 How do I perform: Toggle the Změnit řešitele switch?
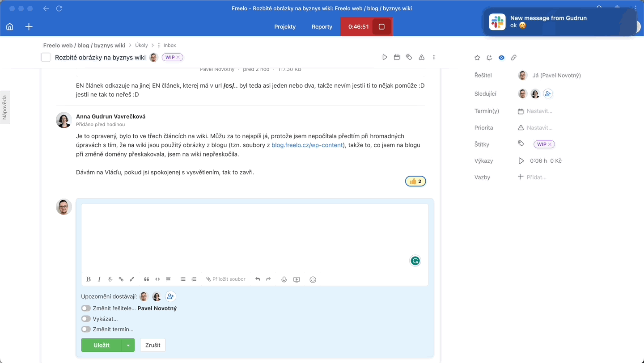(86, 308)
